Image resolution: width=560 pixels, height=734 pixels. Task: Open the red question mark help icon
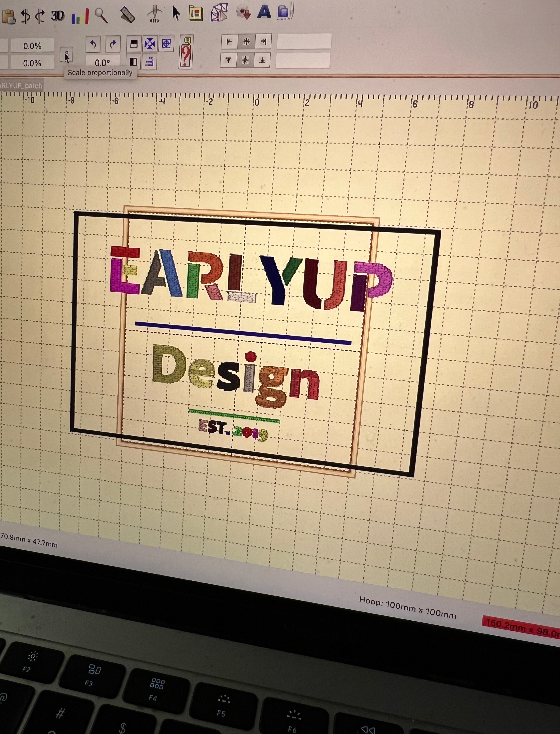coord(186,52)
